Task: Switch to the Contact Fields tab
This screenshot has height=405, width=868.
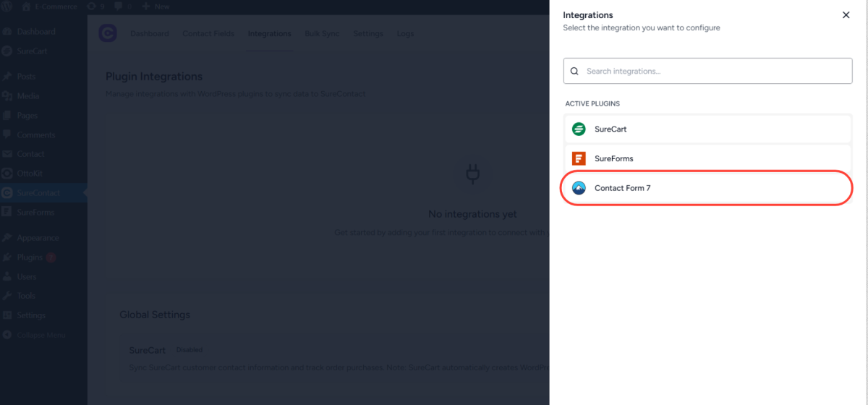Action: coord(208,34)
